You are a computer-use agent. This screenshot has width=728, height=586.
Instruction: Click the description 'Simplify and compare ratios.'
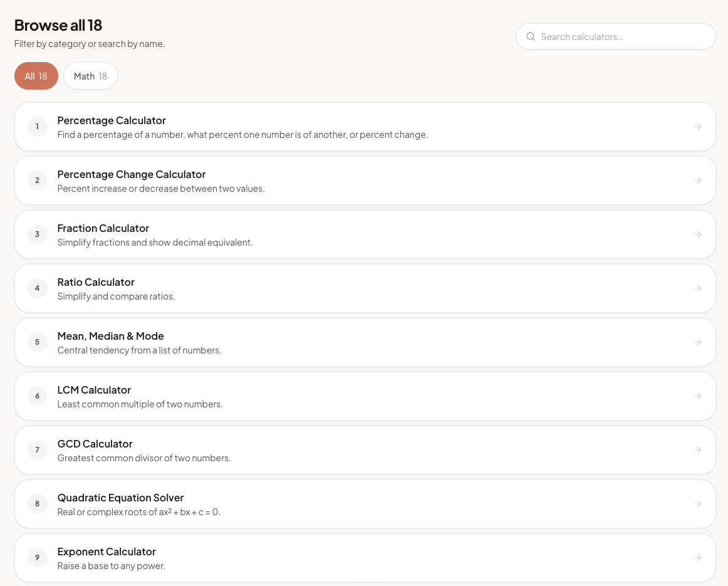coord(116,296)
